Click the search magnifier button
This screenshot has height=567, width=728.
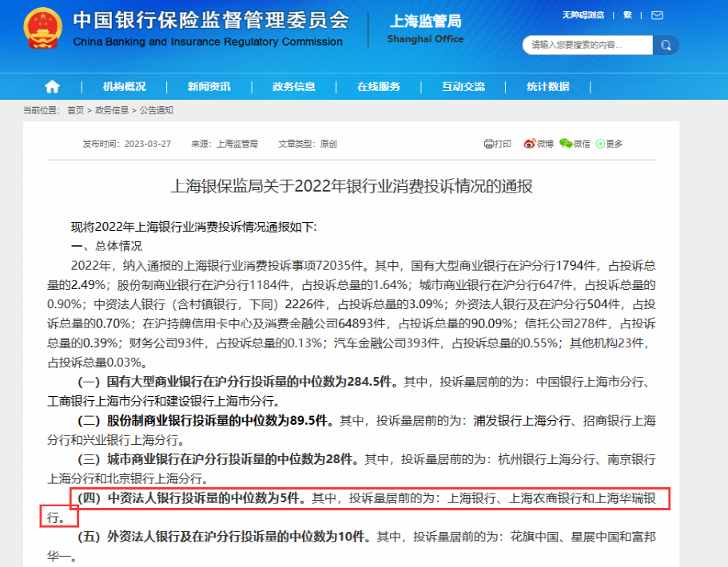(x=666, y=45)
